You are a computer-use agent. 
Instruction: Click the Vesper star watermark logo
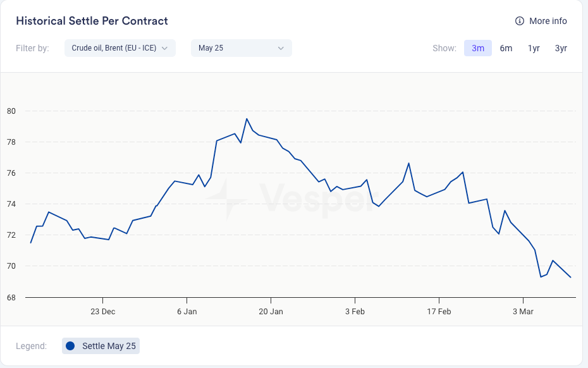click(x=225, y=199)
